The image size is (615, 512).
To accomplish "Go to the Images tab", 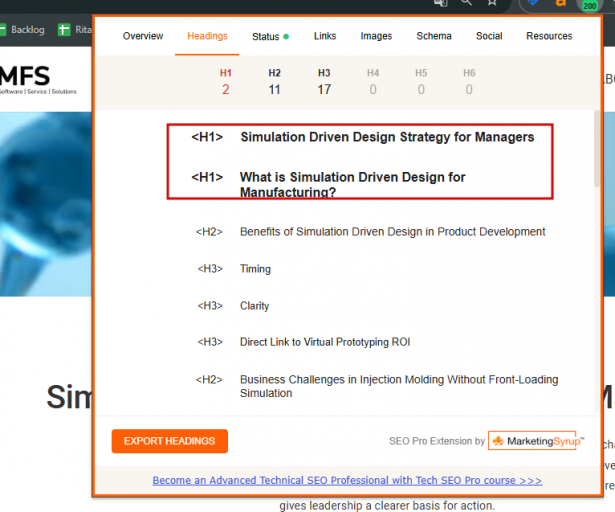I will [x=376, y=36].
